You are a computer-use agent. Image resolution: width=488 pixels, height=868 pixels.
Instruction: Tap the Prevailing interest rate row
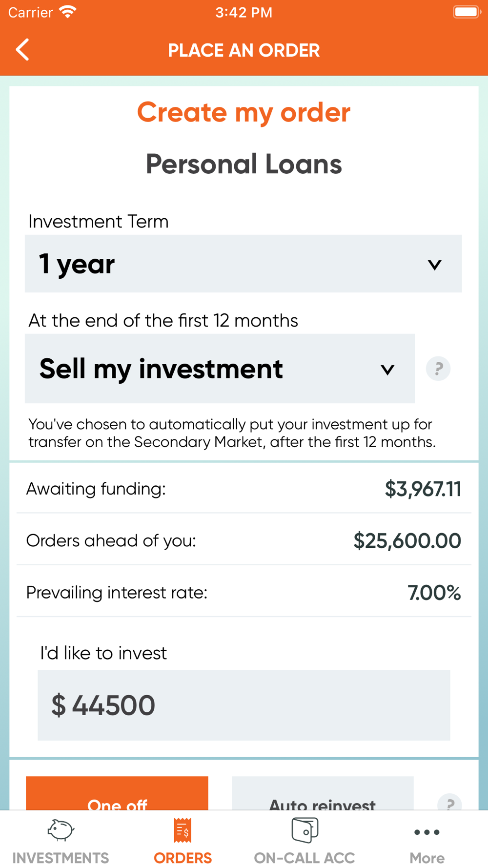(x=243, y=593)
